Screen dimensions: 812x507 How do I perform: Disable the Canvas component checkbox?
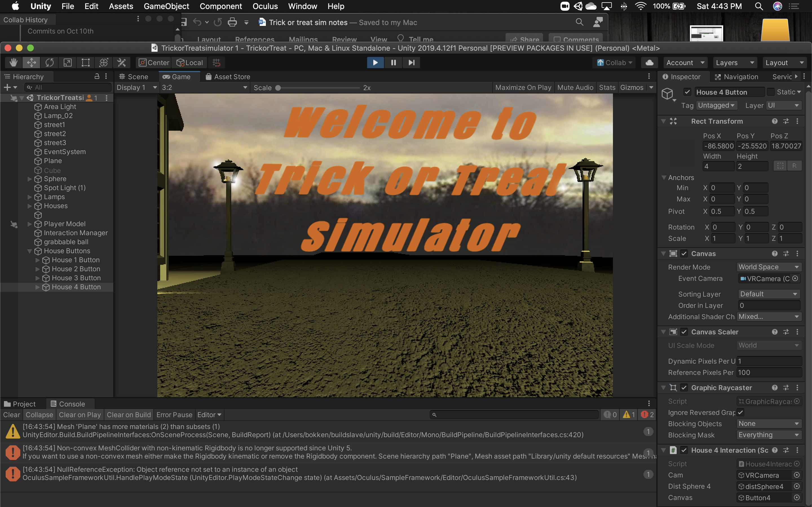[x=684, y=253]
